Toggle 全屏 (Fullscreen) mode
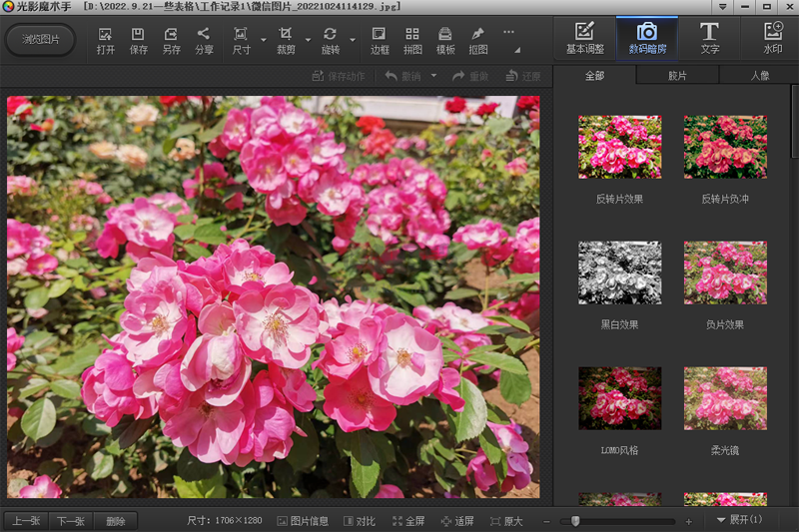Screen dimensions: 799x532 point(408,521)
